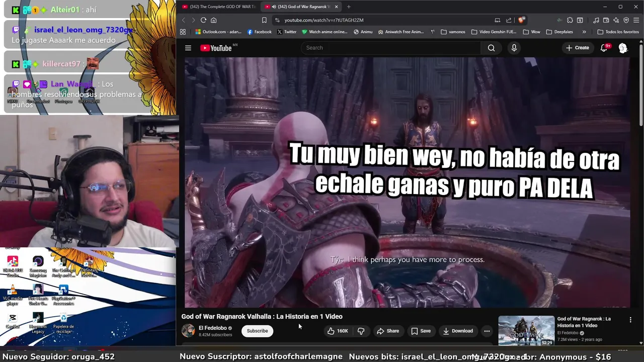Focus the YouTube search field

[390, 48]
